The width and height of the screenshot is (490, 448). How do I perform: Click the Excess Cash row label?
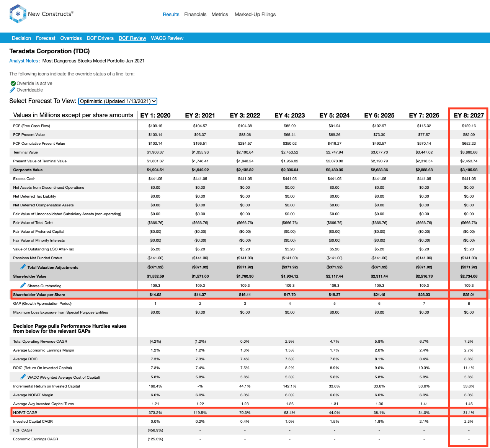24,178
